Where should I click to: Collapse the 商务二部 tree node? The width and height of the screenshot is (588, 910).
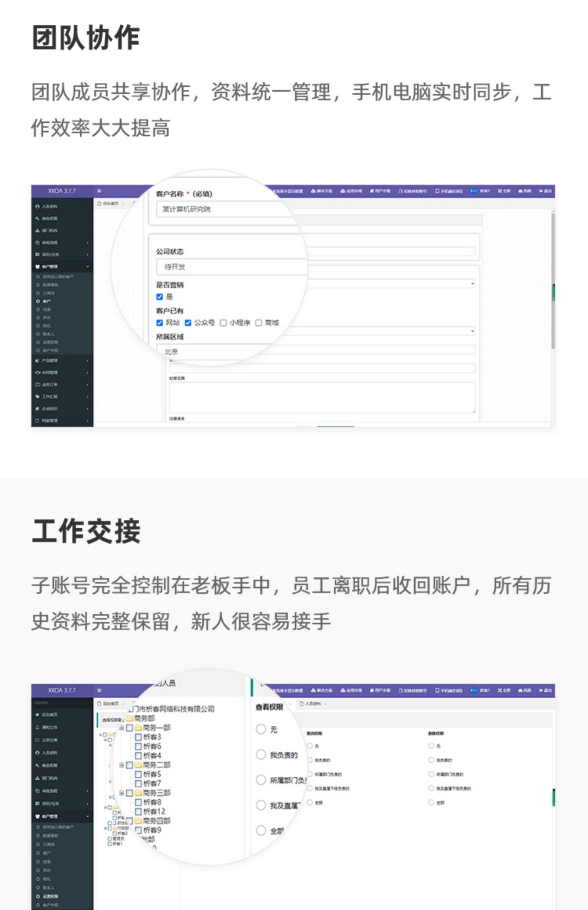tap(122, 765)
